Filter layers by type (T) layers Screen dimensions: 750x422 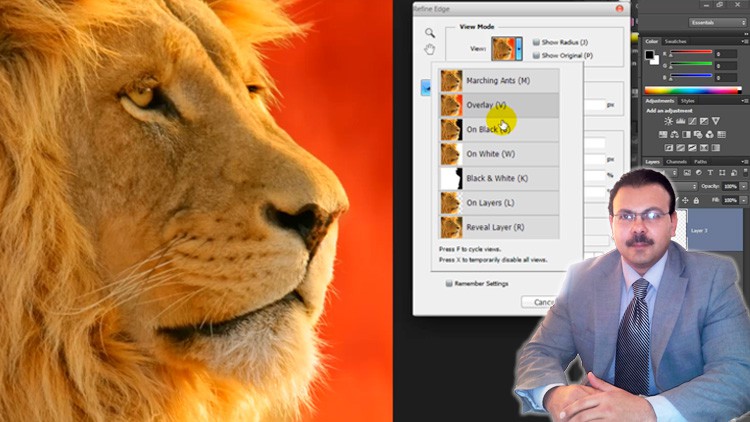(710, 172)
